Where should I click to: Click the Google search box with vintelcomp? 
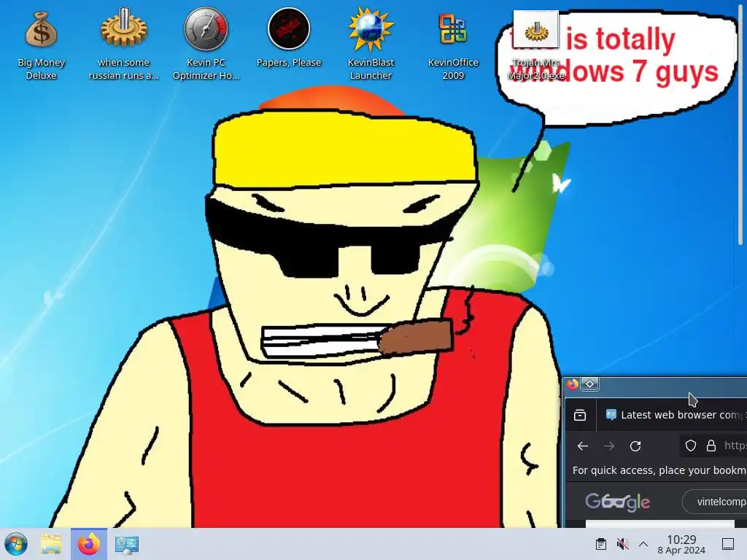pyautogui.click(x=715, y=502)
